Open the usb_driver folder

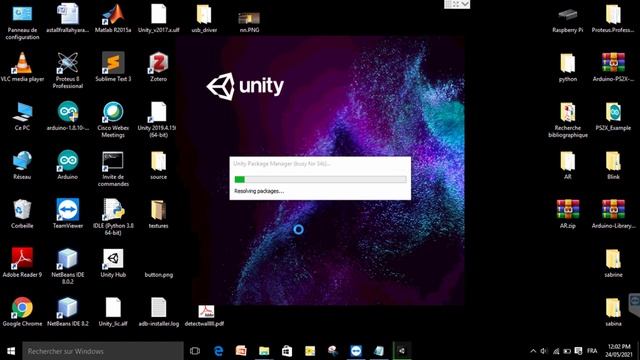204,18
